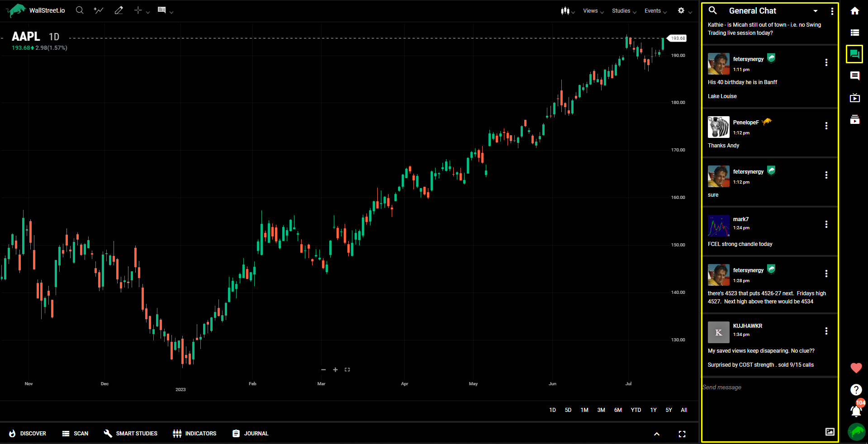Click mark7 chart avatar
The image size is (868, 444).
point(719,226)
